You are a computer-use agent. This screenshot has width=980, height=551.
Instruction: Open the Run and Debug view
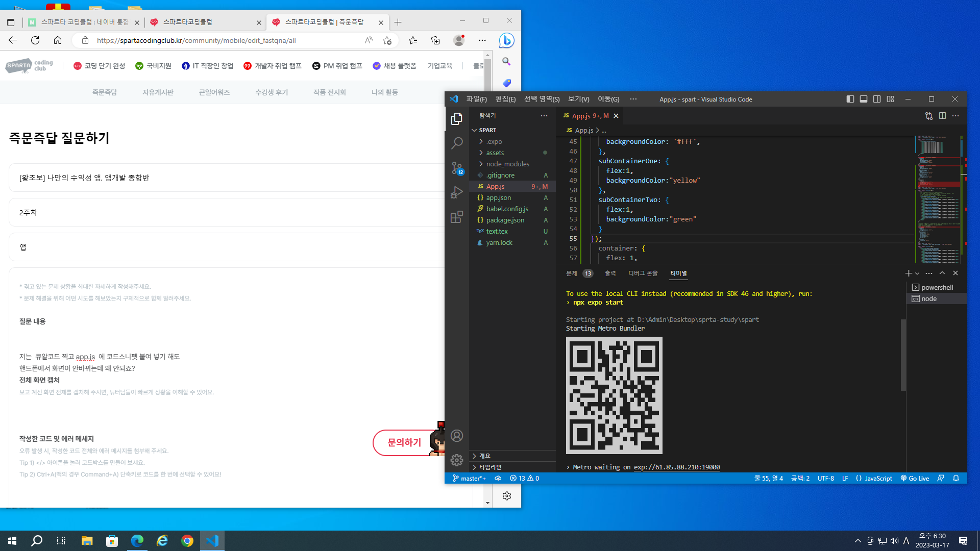[x=457, y=192]
